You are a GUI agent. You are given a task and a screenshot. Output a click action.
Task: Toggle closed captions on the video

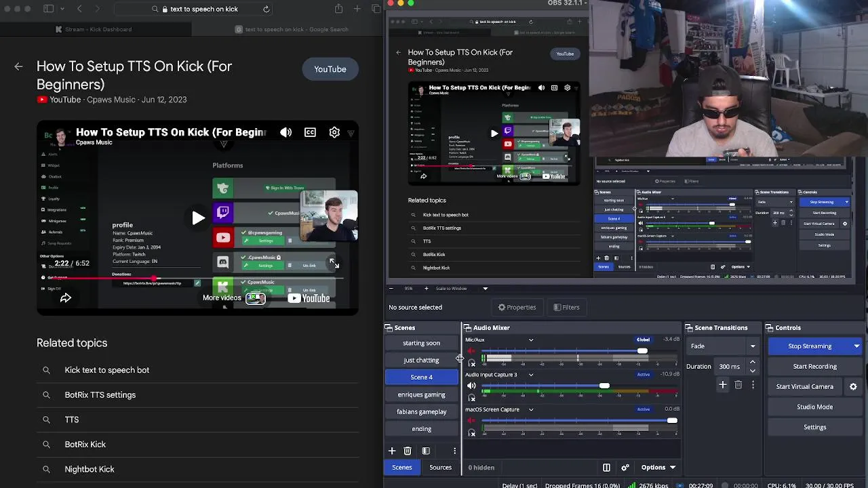coord(310,132)
